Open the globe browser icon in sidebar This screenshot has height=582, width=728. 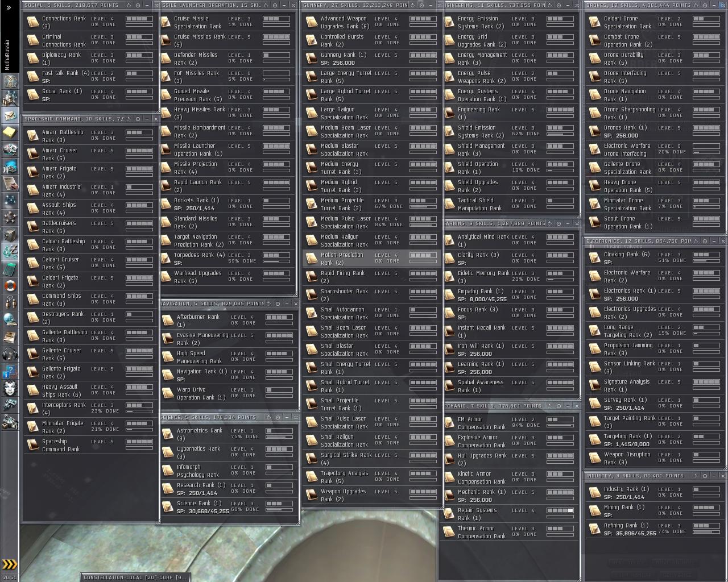click(x=10, y=319)
